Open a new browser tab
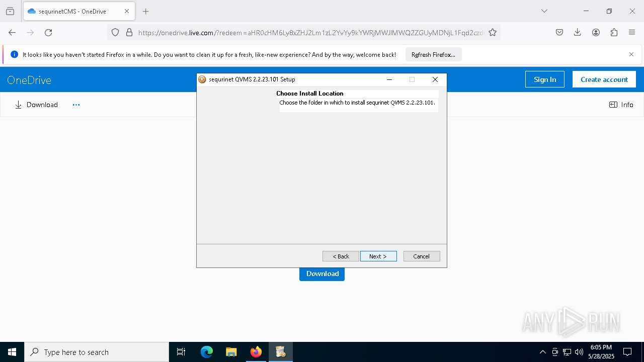This screenshot has height=362, width=644. pos(146,11)
